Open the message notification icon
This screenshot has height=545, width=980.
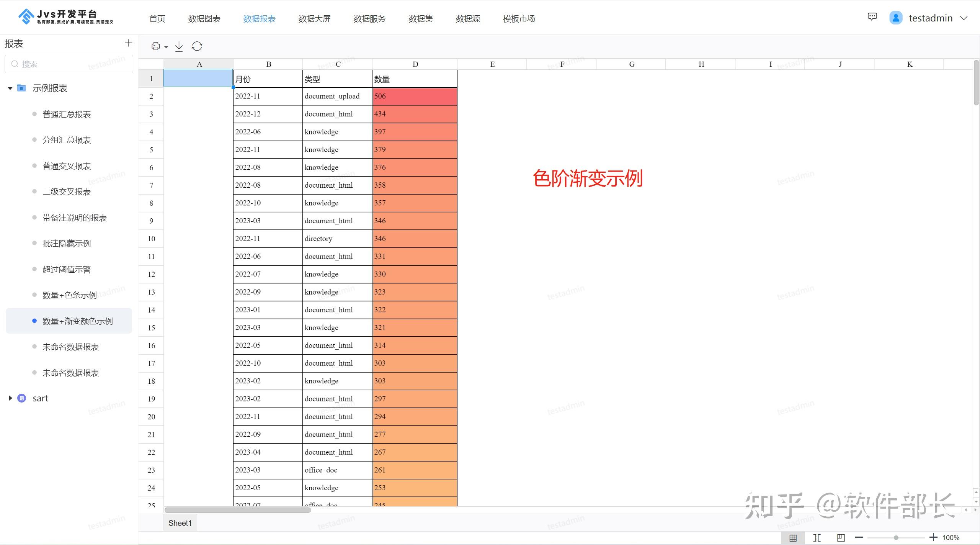click(x=872, y=17)
